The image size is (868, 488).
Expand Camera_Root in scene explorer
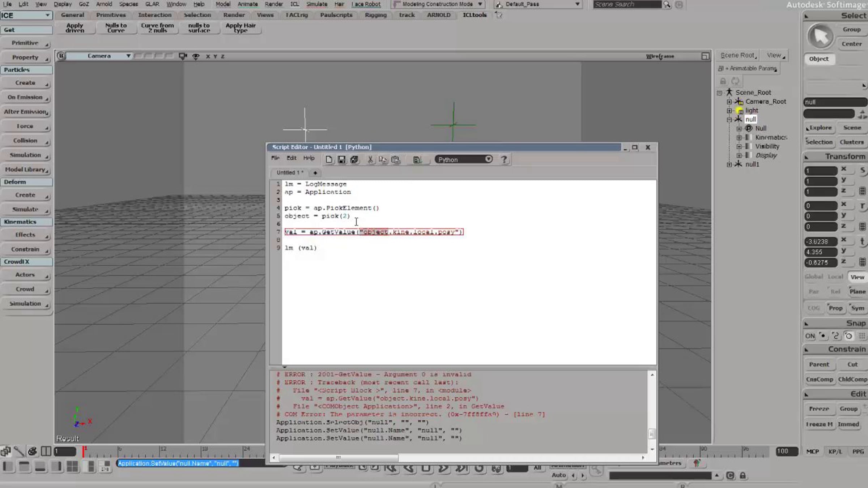point(729,102)
